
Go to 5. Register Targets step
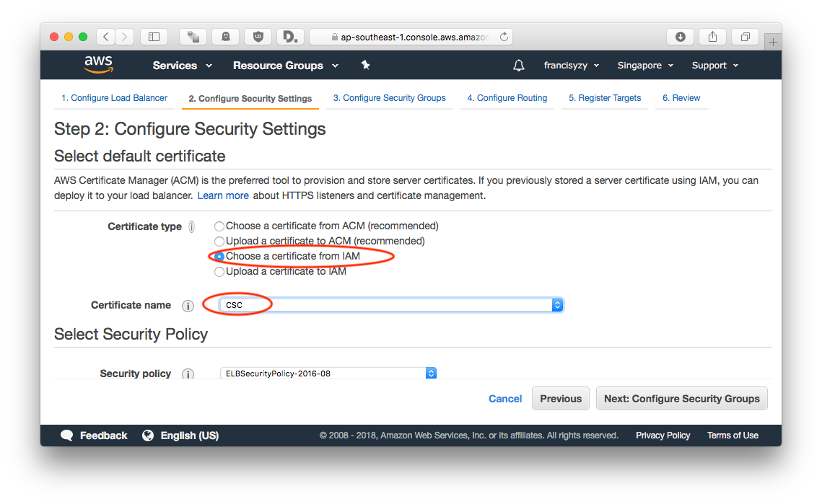[605, 98]
